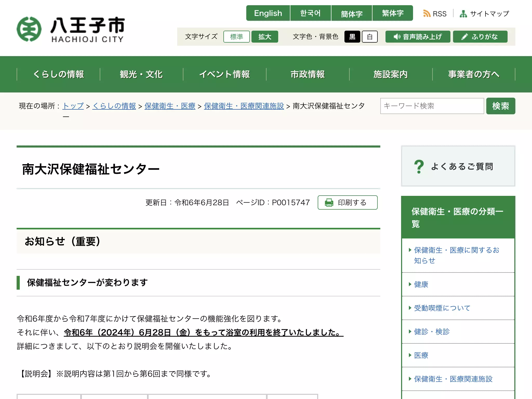Click the Hachioji City logo
Image resolution: width=532 pixels, height=399 pixels.
(71, 29)
